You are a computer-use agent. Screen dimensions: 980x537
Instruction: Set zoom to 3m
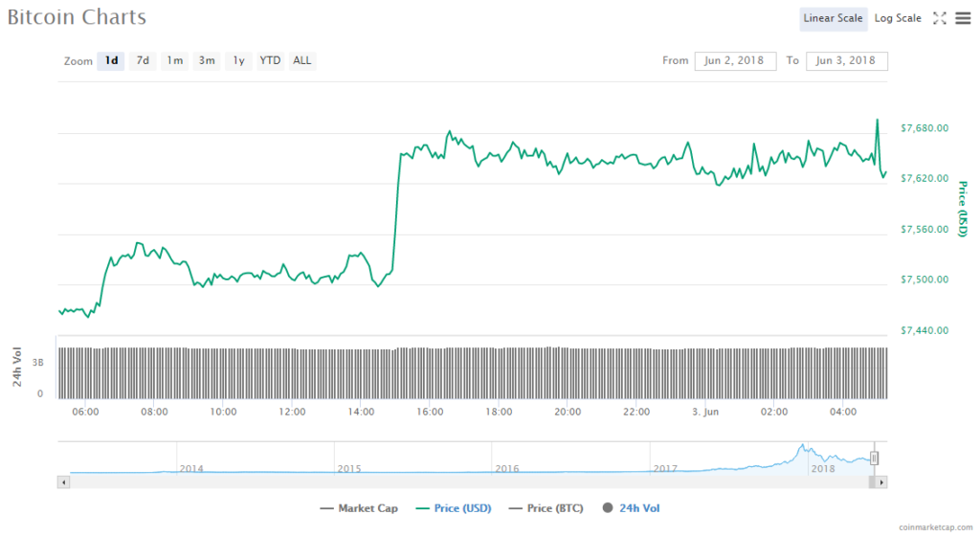click(x=207, y=60)
